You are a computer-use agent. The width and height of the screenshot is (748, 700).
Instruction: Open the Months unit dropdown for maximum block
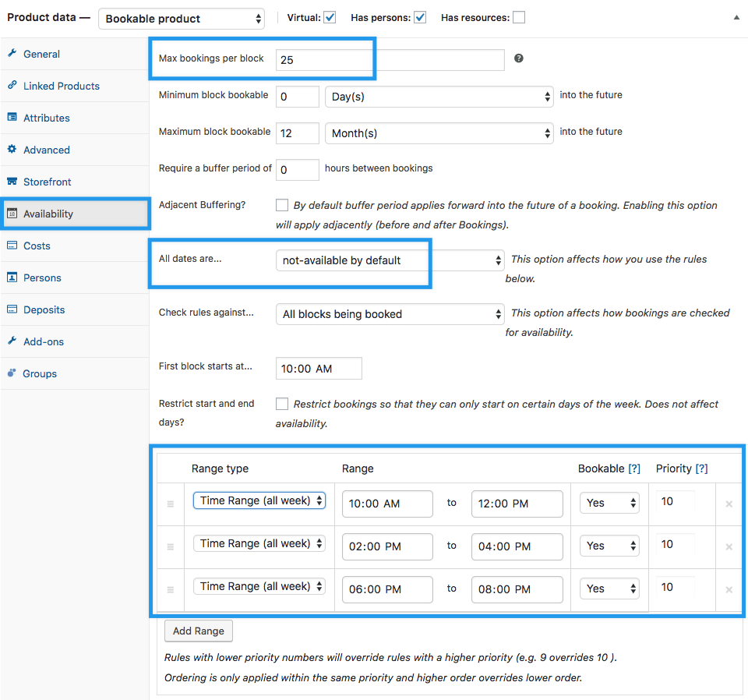439,133
